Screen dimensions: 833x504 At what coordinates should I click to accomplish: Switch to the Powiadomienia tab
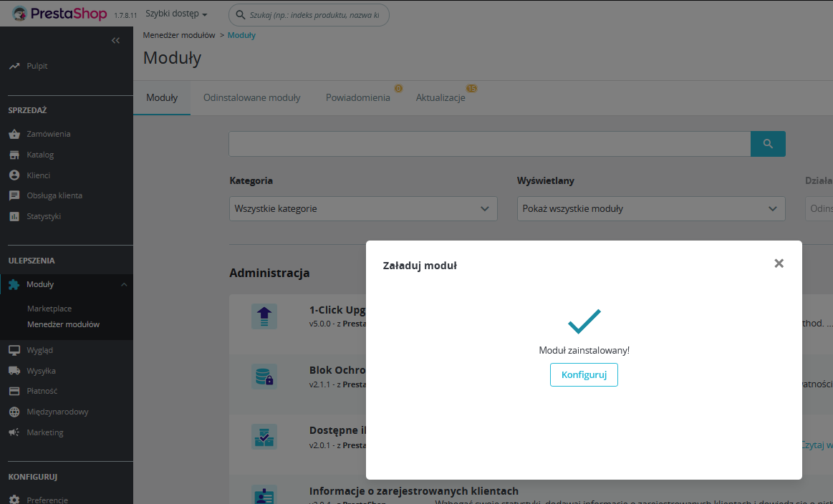358,97
